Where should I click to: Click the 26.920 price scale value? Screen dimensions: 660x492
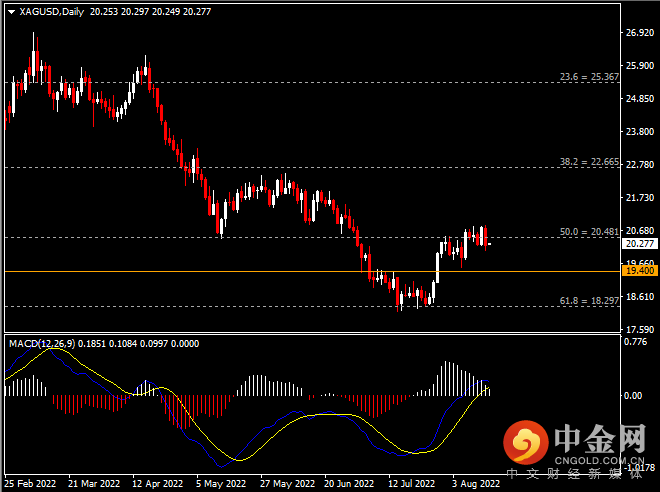(x=640, y=33)
